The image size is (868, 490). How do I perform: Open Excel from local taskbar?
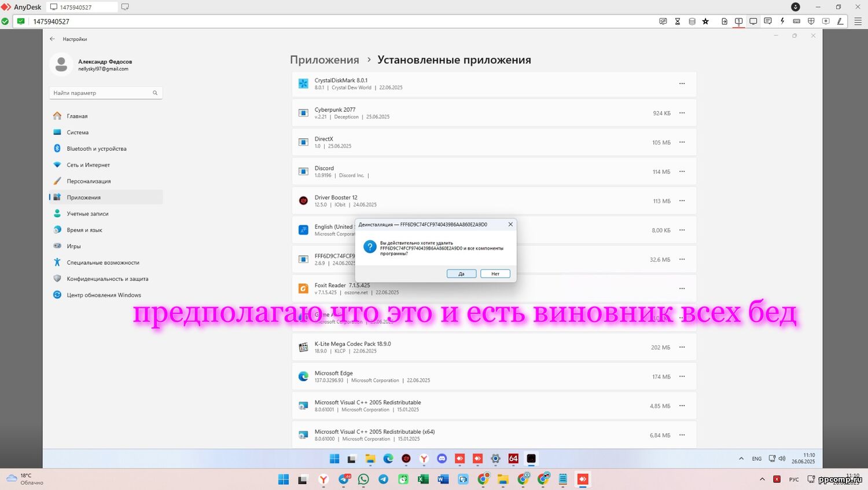[423, 479]
